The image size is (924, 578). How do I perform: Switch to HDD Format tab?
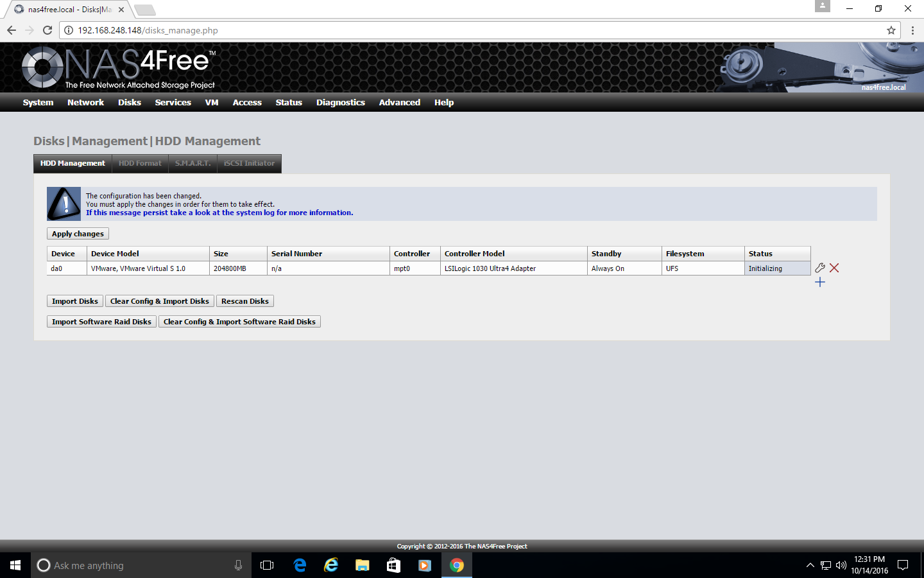coord(140,163)
